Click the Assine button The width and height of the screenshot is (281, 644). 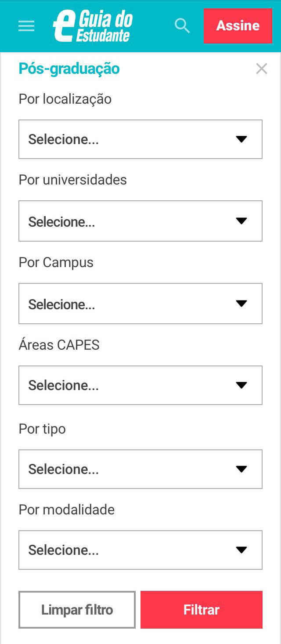[238, 26]
